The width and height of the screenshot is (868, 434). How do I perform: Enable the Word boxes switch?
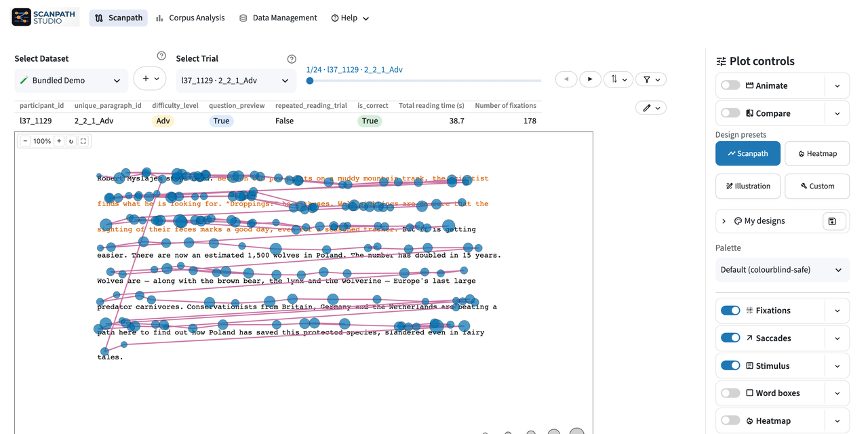click(730, 393)
